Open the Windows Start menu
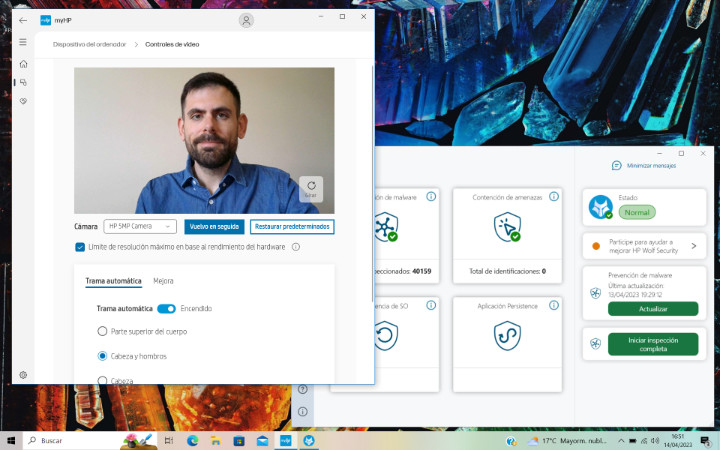The height and width of the screenshot is (450, 720). pos(11,441)
